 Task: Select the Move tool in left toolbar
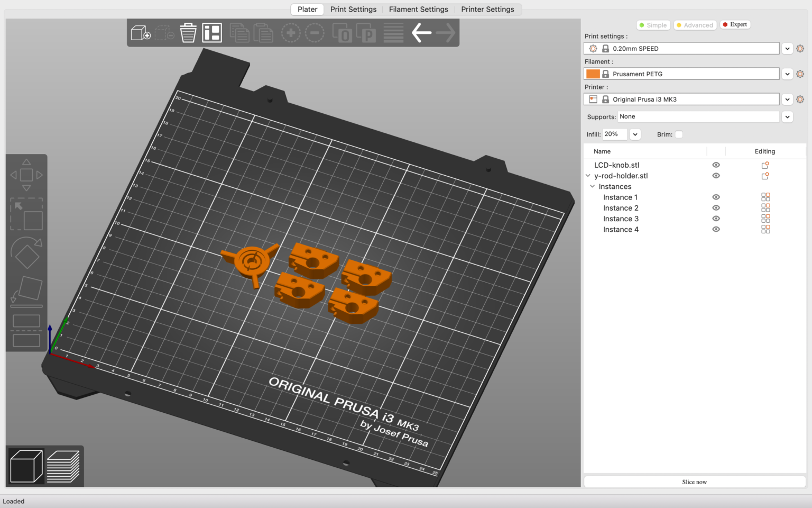coord(26,175)
